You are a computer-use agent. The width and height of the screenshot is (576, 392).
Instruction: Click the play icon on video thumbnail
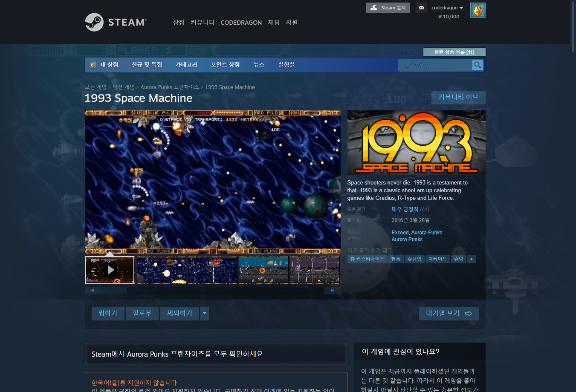pyautogui.click(x=111, y=270)
